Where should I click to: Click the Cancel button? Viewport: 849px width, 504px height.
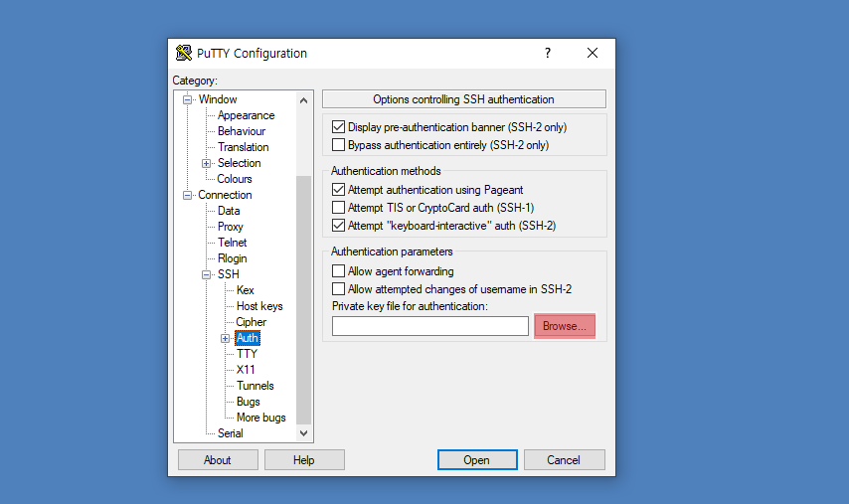coord(564,460)
